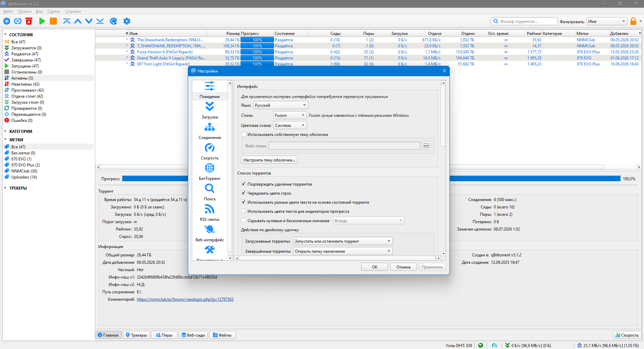Image resolution: width=644 pixels, height=349 pixels.
Task: Select the Forza Horizon 6 torrent row
Action: click(368, 52)
